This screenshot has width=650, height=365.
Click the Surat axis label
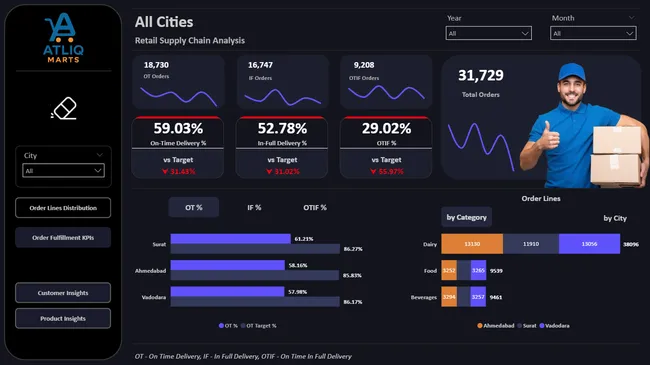[x=159, y=244]
